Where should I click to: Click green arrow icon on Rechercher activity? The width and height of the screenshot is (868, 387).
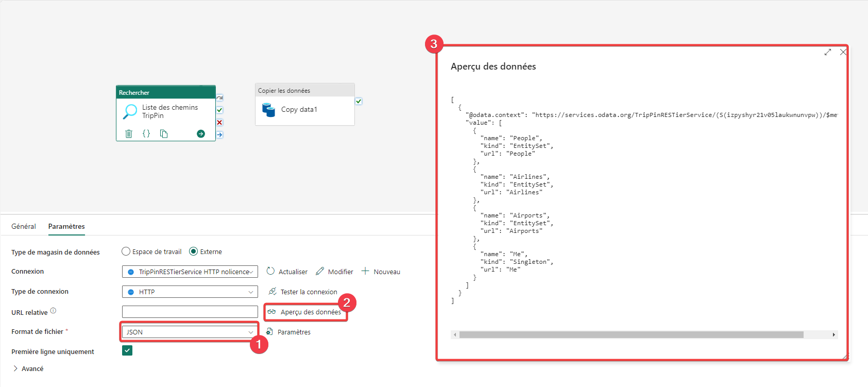coord(201,134)
